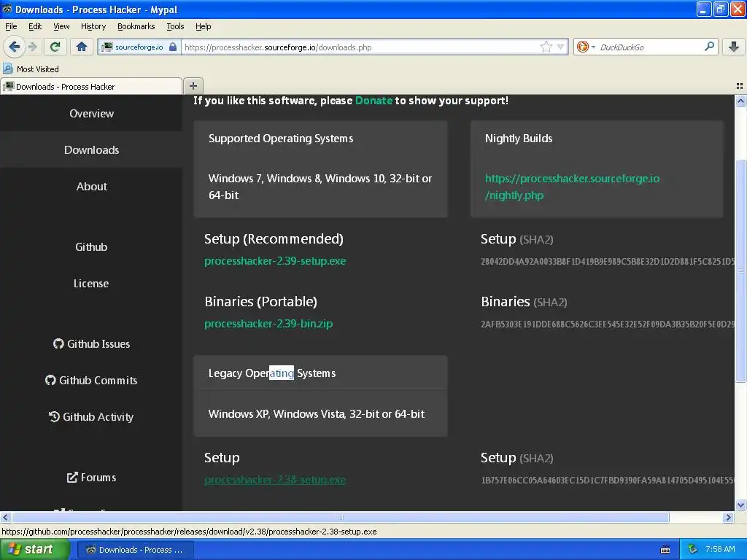
Task: Click the 28042DD4A92A setup SHA2 hash
Action: [x=608, y=262]
